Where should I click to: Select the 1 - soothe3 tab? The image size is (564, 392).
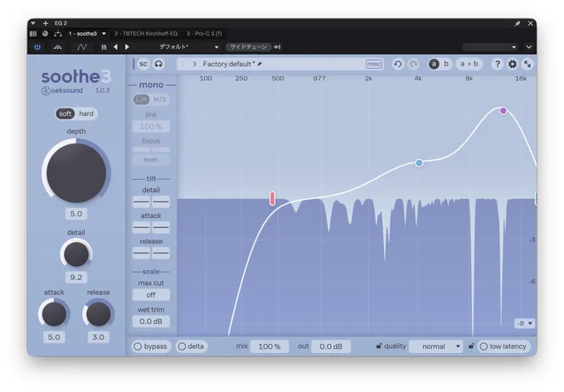82,34
